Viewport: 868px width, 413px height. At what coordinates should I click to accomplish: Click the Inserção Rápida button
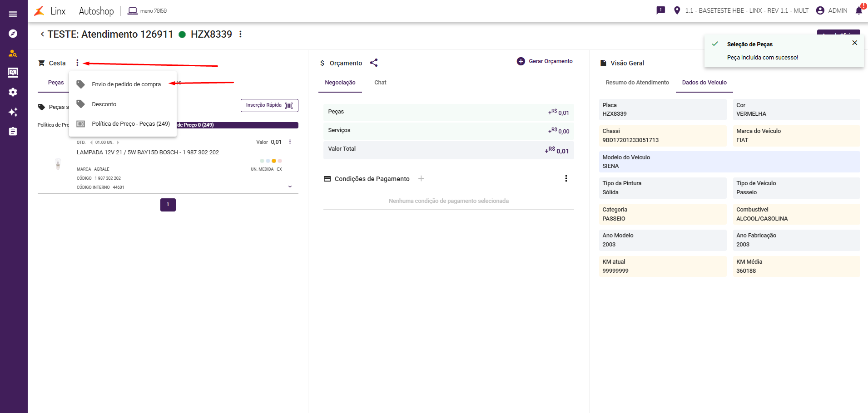pyautogui.click(x=269, y=105)
